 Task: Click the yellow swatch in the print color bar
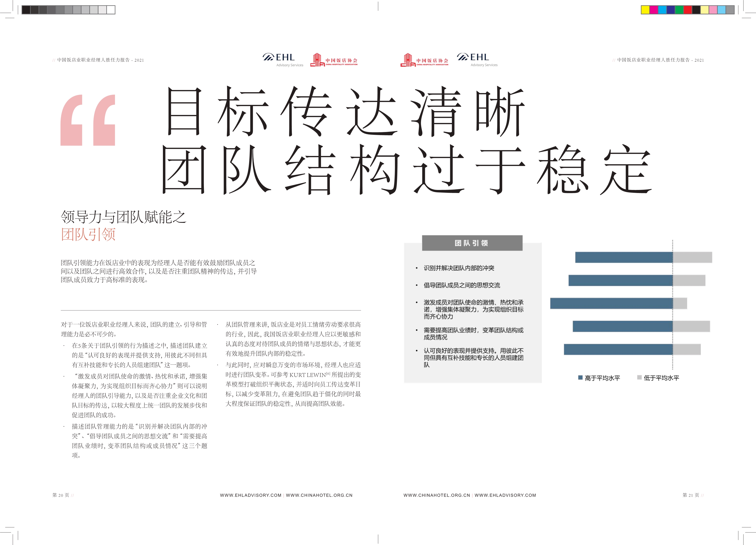tap(645, 10)
